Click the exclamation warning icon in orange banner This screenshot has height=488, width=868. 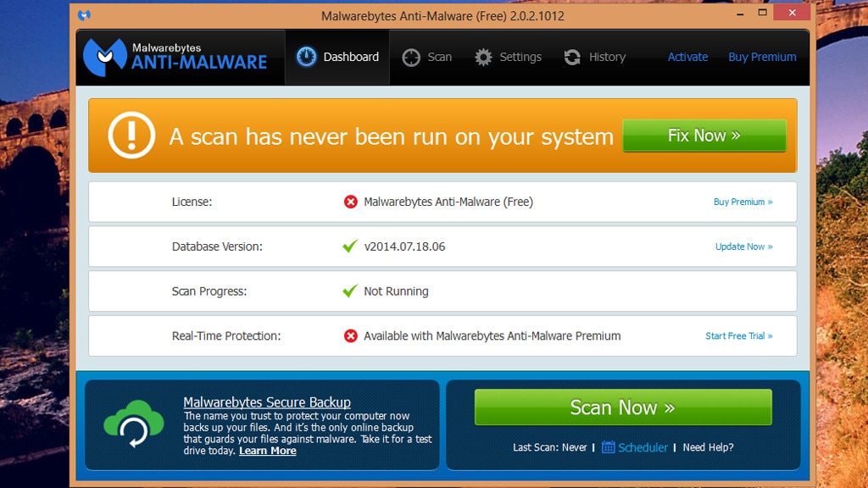[131, 136]
